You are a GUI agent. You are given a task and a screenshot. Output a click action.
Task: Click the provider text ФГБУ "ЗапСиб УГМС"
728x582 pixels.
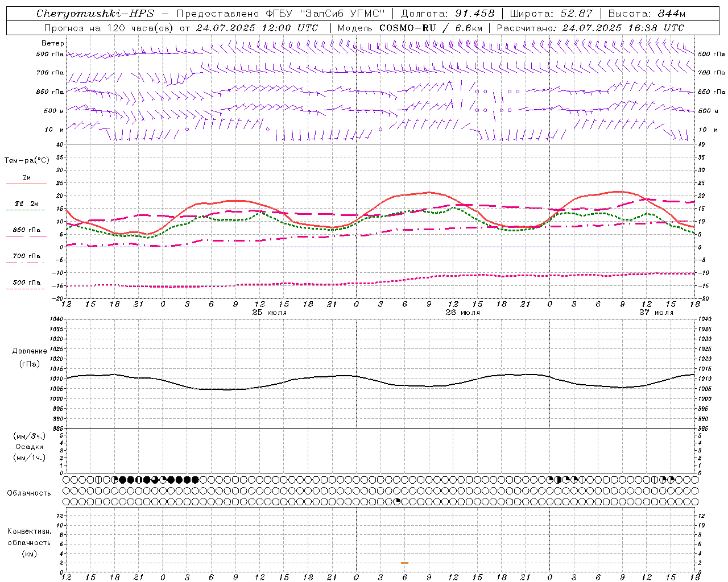coord(325,14)
